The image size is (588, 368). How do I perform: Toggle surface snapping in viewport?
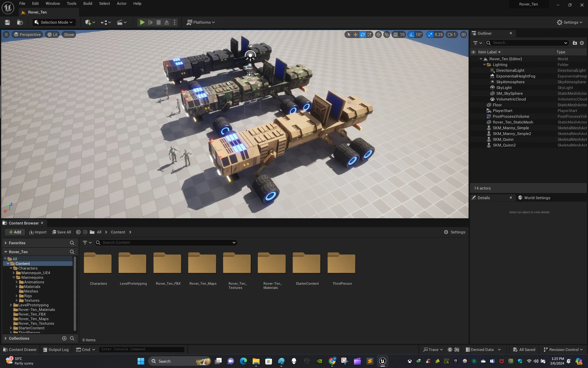pyautogui.click(x=387, y=34)
